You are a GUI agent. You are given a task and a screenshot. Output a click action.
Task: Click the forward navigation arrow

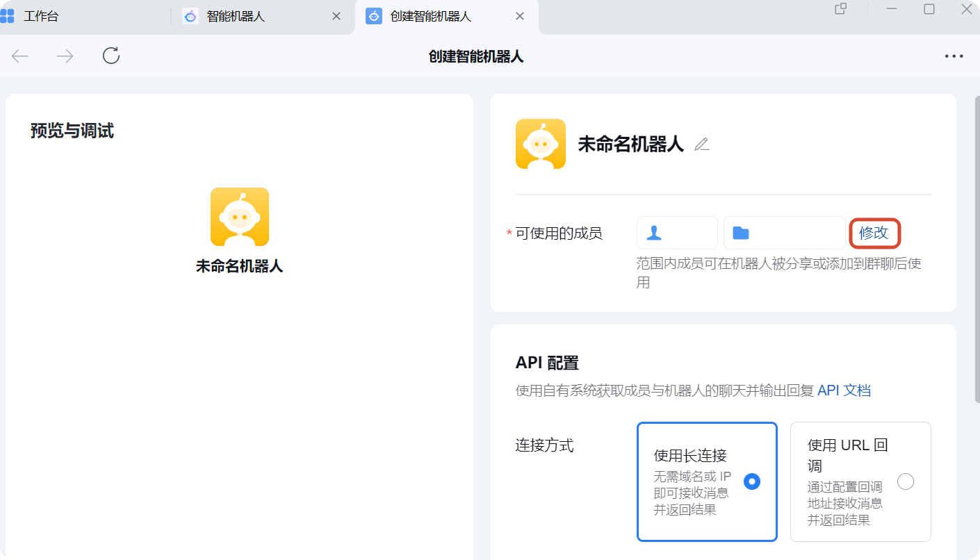click(65, 56)
